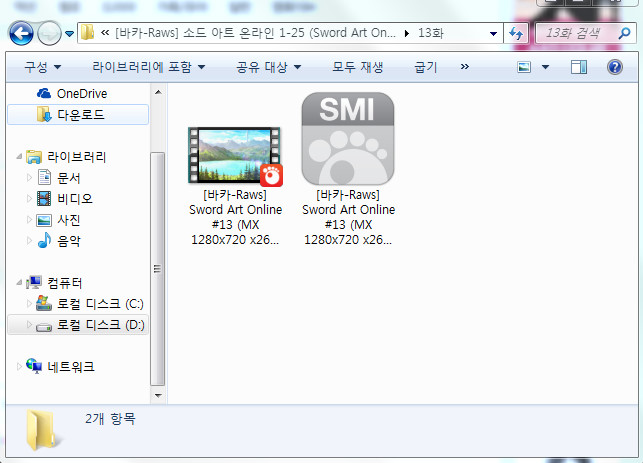
Task: Click navigation pane scroll up arrow
Action: 158,92
